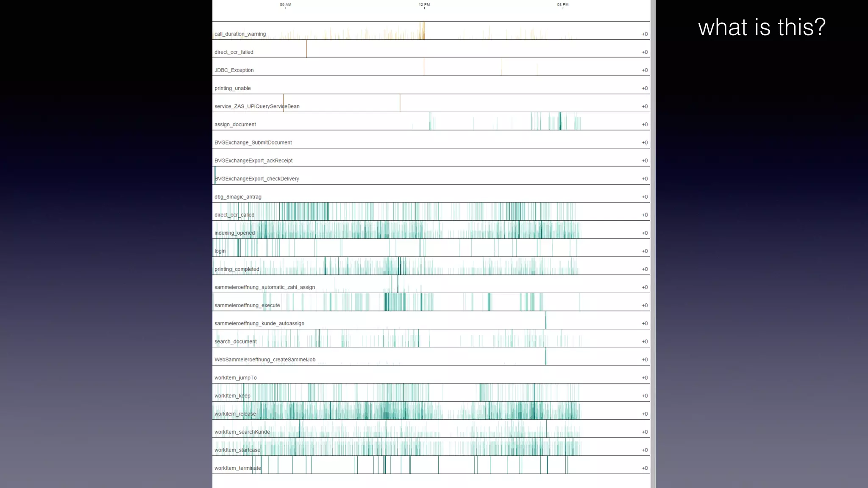This screenshot has width=868, height=488.
Task: Click the workItem_release row label
Action: coord(235,414)
